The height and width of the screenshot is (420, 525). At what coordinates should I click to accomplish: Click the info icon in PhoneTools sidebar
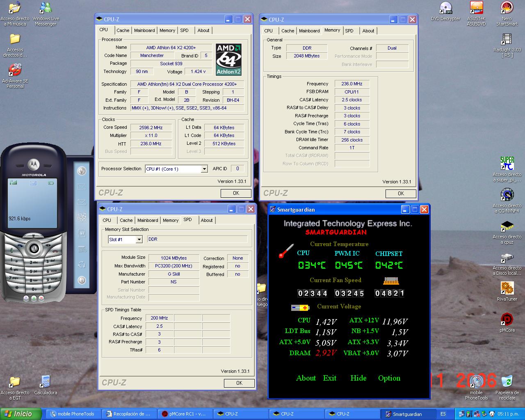pyautogui.click(x=82, y=280)
